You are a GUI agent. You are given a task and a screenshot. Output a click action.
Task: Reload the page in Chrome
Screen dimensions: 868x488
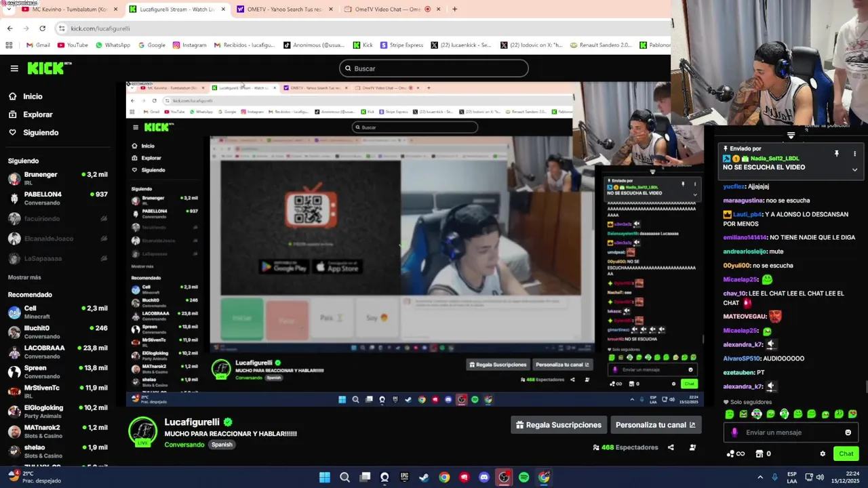[42, 28]
